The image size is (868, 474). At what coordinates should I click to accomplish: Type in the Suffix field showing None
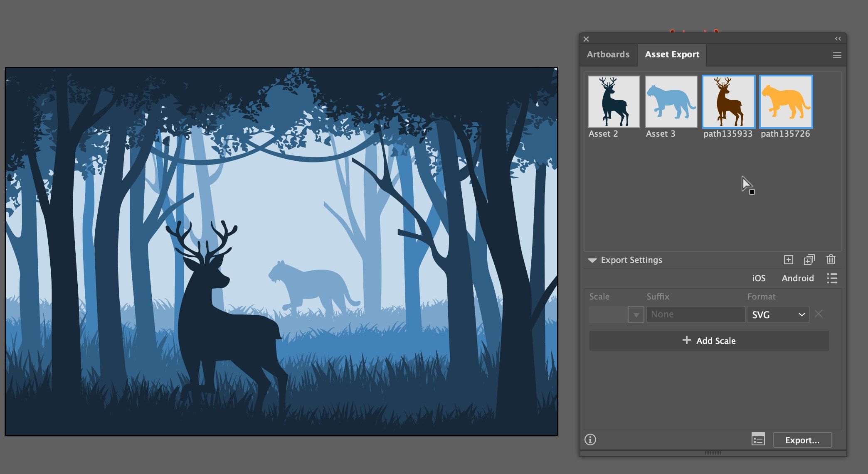[x=695, y=314]
